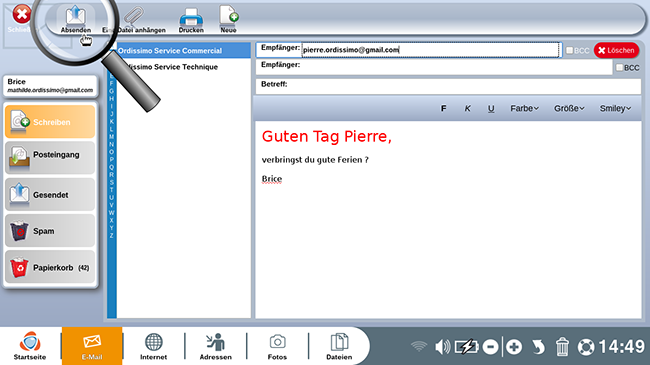Switch to the Internet tab
650x365 pixels.
(153, 346)
